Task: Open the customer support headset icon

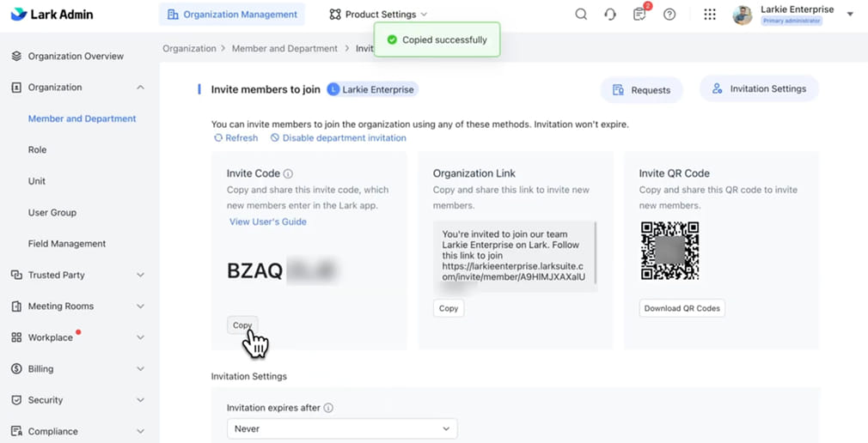Action: tap(610, 15)
